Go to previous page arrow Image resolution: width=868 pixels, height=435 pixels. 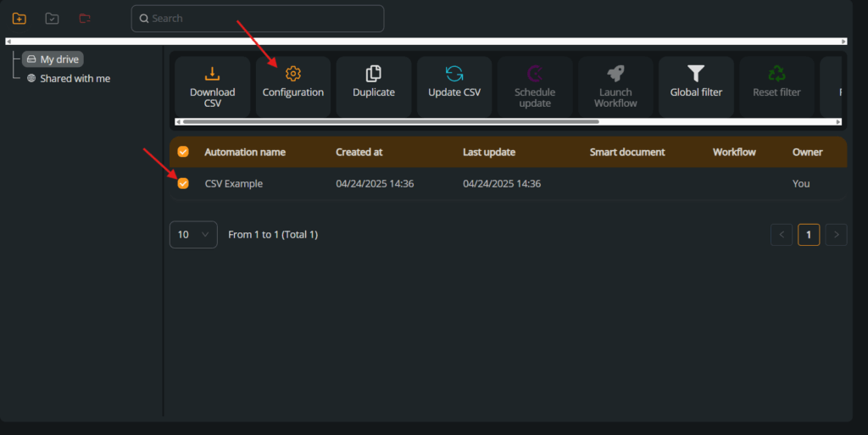tap(782, 235)
